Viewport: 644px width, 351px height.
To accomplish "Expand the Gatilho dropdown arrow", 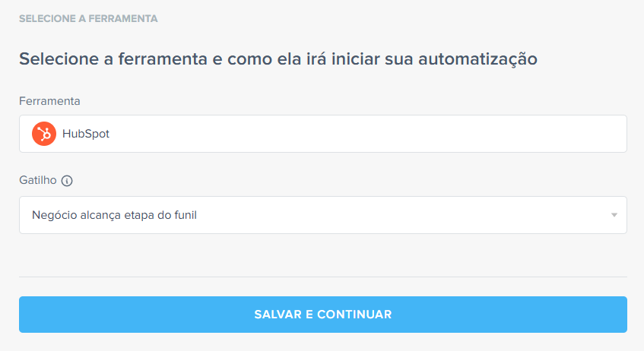I will tap(614, 216).
